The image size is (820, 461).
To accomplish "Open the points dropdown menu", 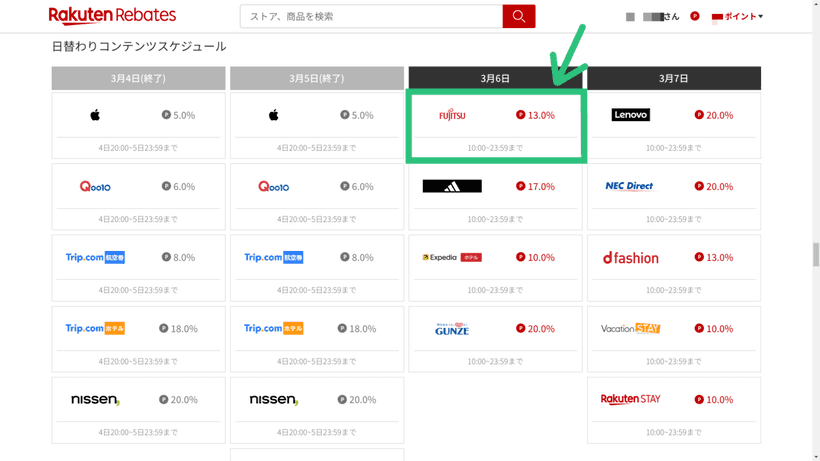I will (737, 17).
